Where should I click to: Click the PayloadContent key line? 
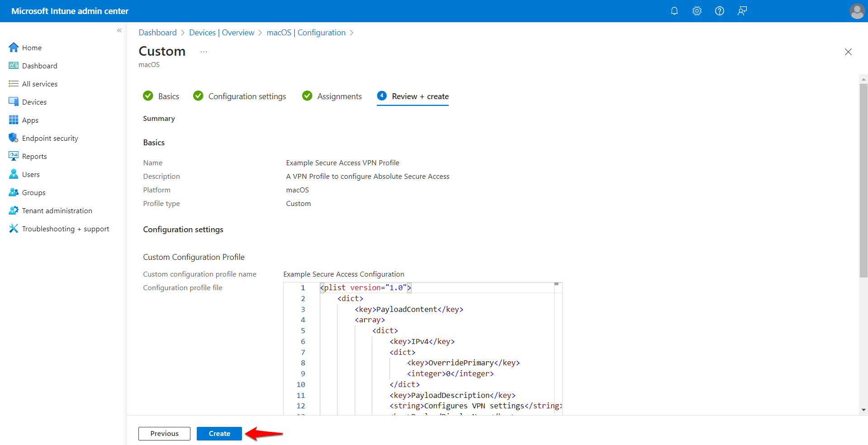coord(409,310)
